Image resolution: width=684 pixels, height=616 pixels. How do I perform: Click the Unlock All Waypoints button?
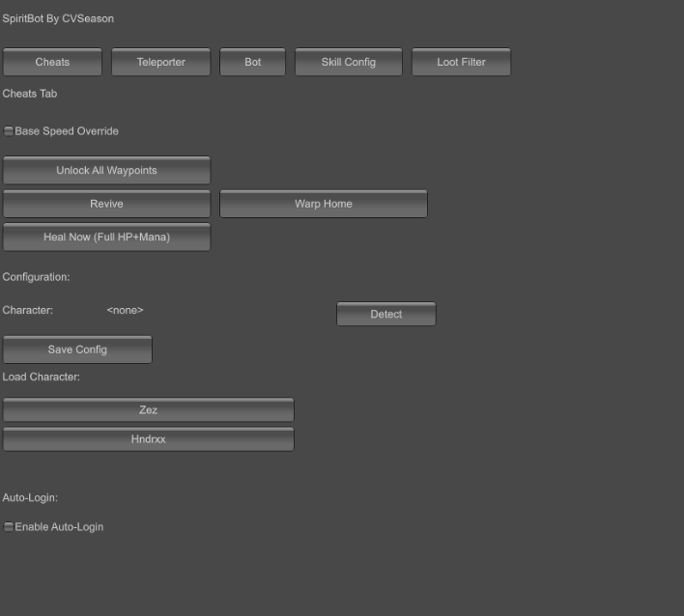106,171
